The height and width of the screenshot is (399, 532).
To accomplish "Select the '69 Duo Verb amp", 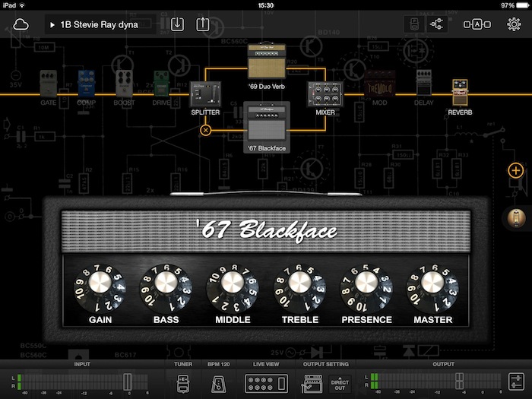I will 264,60.
